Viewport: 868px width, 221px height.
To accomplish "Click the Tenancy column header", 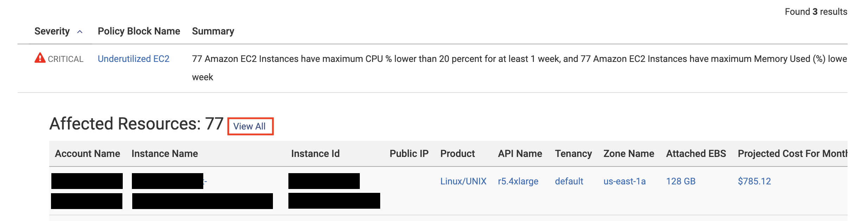I will coord(573,154).
